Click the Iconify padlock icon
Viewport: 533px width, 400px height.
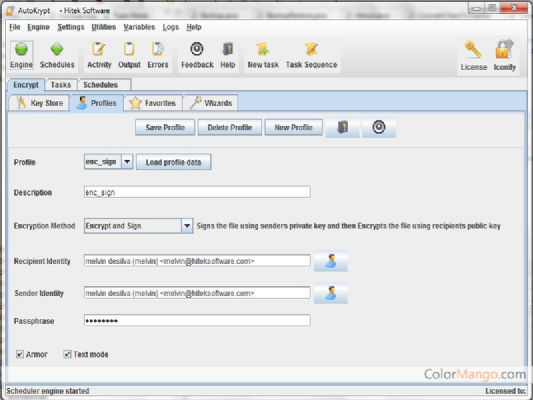pyautogui.click(x=504, y=56)
